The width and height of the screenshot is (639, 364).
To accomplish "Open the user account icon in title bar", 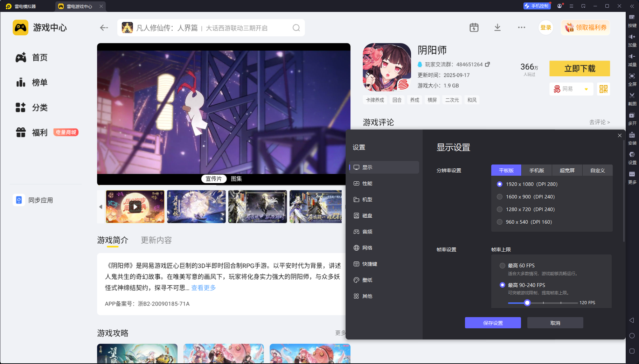I will [560, 6].
